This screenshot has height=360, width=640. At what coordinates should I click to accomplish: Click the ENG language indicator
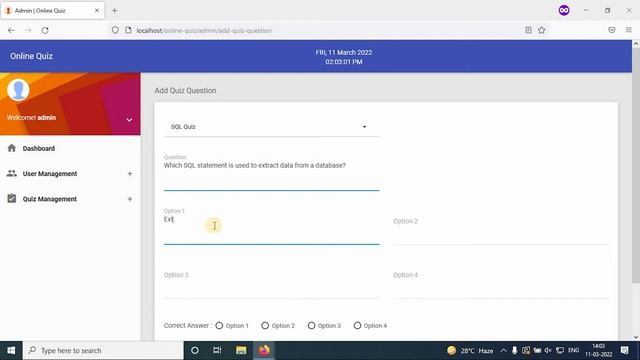[x=573, y=350]
